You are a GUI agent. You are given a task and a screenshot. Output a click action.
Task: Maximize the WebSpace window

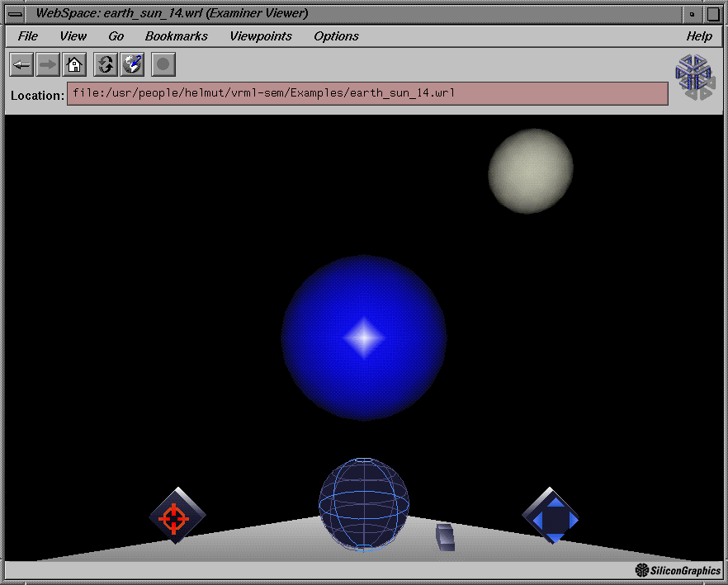(713, 14)
